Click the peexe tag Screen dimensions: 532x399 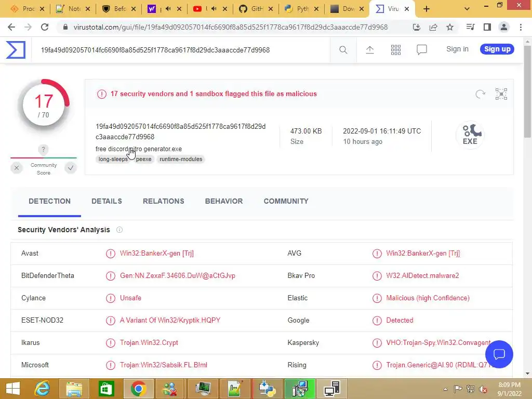click(143, 159)
